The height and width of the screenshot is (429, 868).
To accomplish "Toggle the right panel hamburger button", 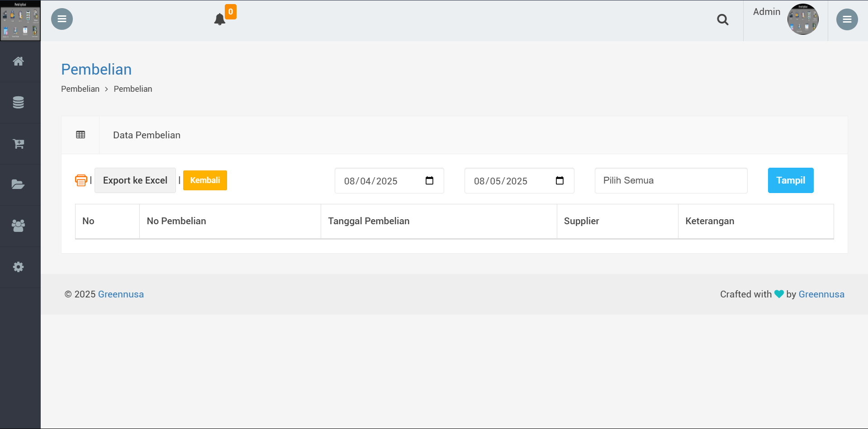I will pyautogui.click(x=847, y=19).
